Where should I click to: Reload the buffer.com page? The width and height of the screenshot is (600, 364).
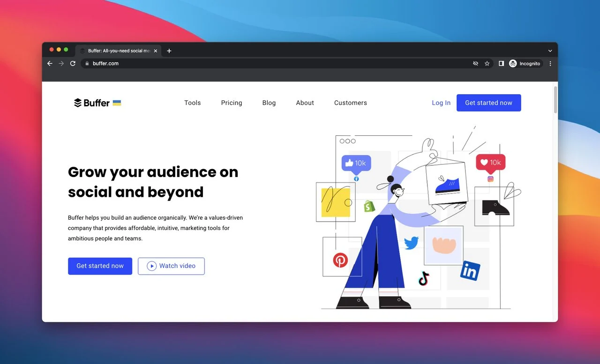pos(73,64)
